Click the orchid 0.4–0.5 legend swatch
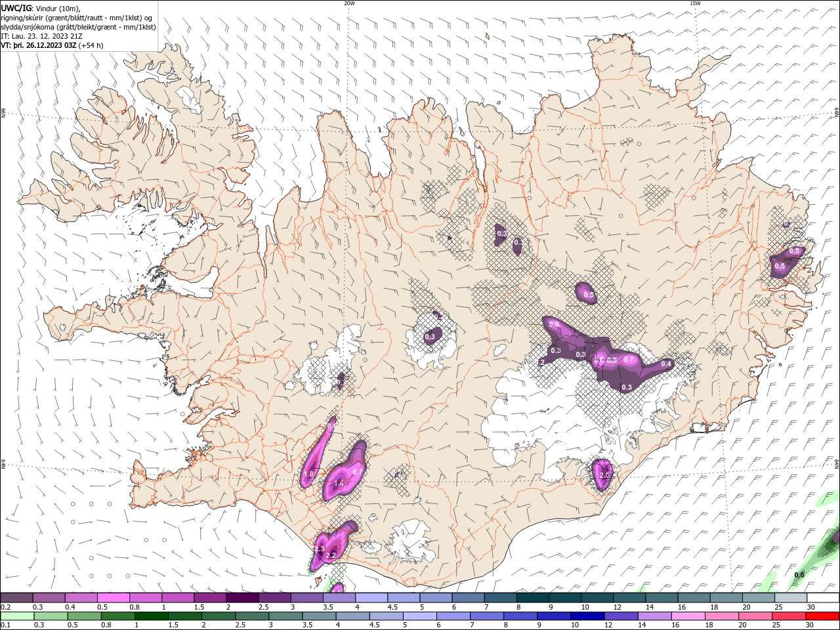 pyautogui.click(x=81, y=598)
